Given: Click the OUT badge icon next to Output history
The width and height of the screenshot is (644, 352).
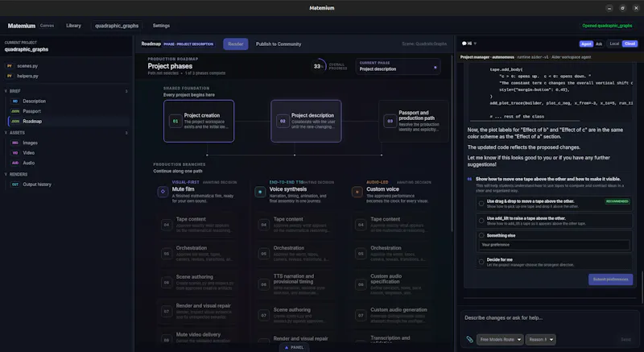Looking at the screenshot, I should (15, 184).
